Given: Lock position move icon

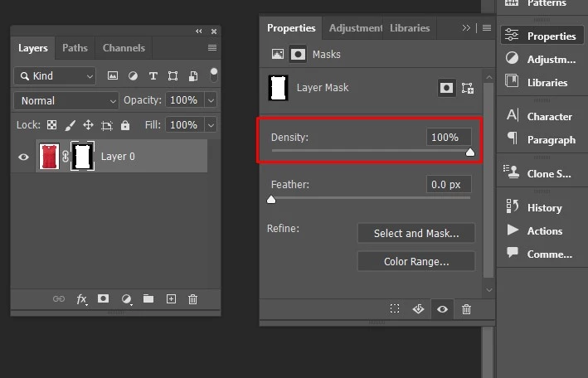Looking at the screenshot, I should tap(88, 125).
